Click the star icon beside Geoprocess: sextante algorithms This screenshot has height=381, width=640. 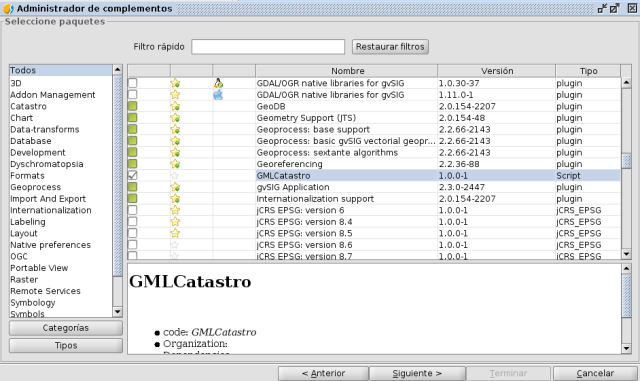point(175,153)
